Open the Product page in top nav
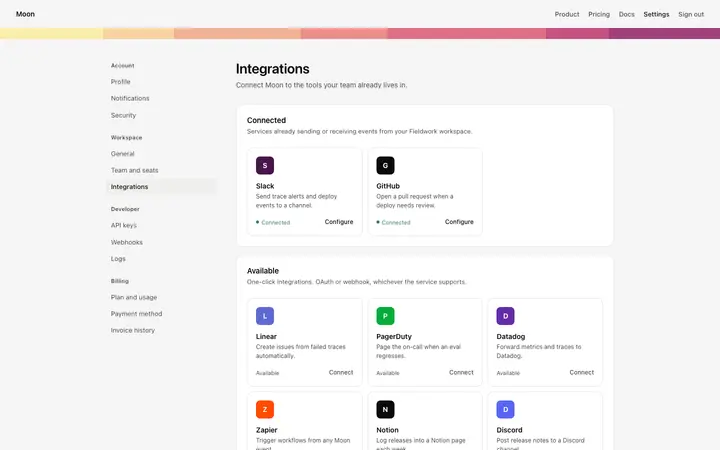The height and width of the screenshot is (450, 720). click(x=567, y=14)
